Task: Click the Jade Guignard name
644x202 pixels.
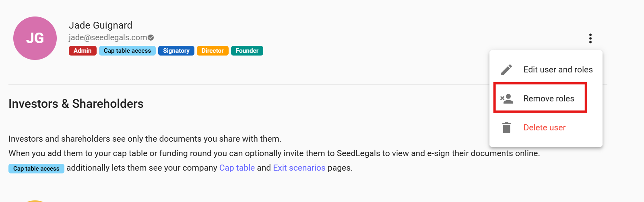Action: pyautogui.click(x=101, y=25)
